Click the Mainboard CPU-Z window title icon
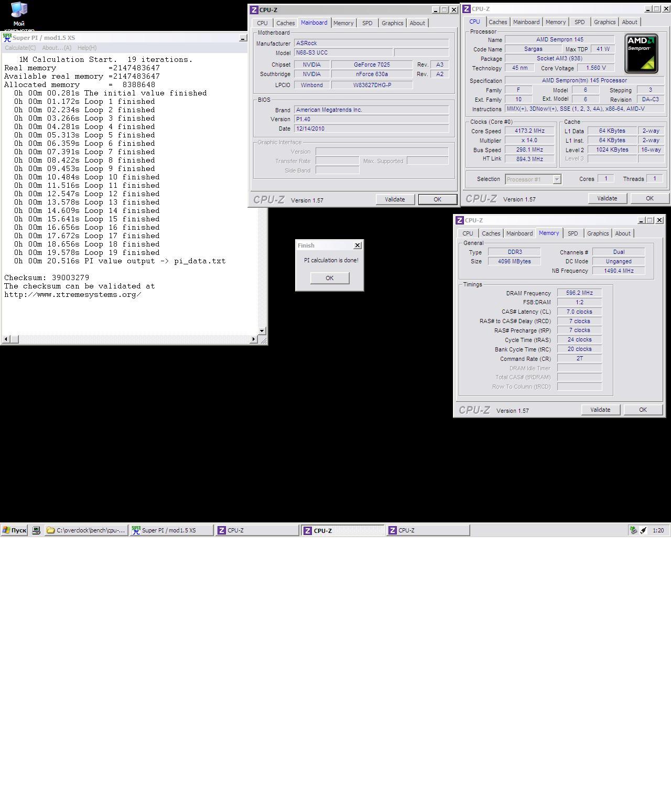Image resolution: width=671 pixels, height=812 pixels. (x=254, y=10)
